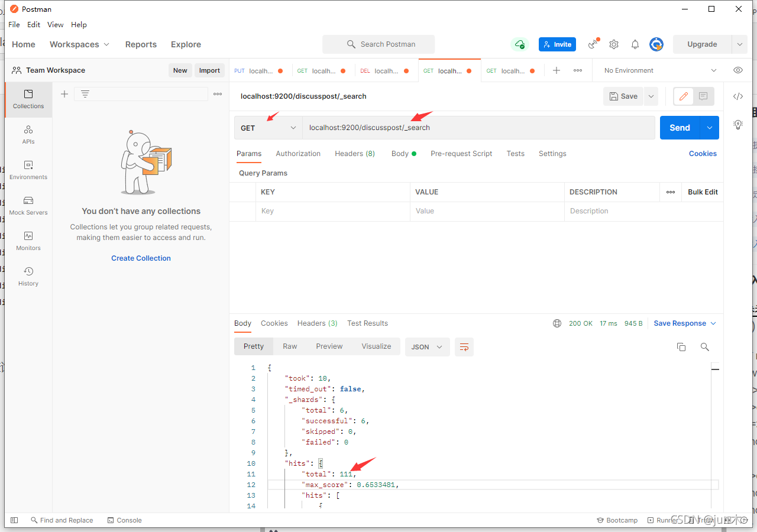Open collections view options ellipsis
The width and height of the screenshot is (757, 532).
pos(218,94)
